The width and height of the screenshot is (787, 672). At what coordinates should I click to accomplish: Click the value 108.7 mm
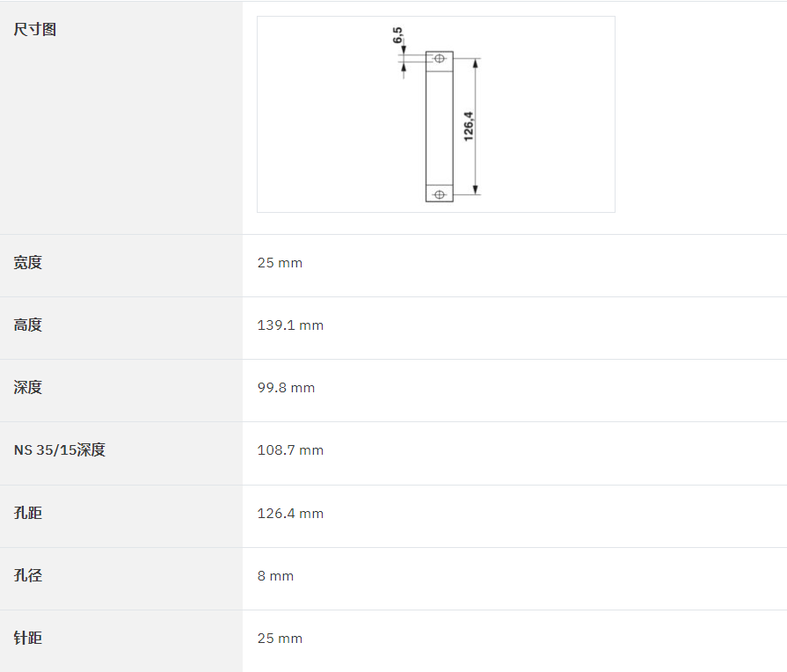(290, 450)
